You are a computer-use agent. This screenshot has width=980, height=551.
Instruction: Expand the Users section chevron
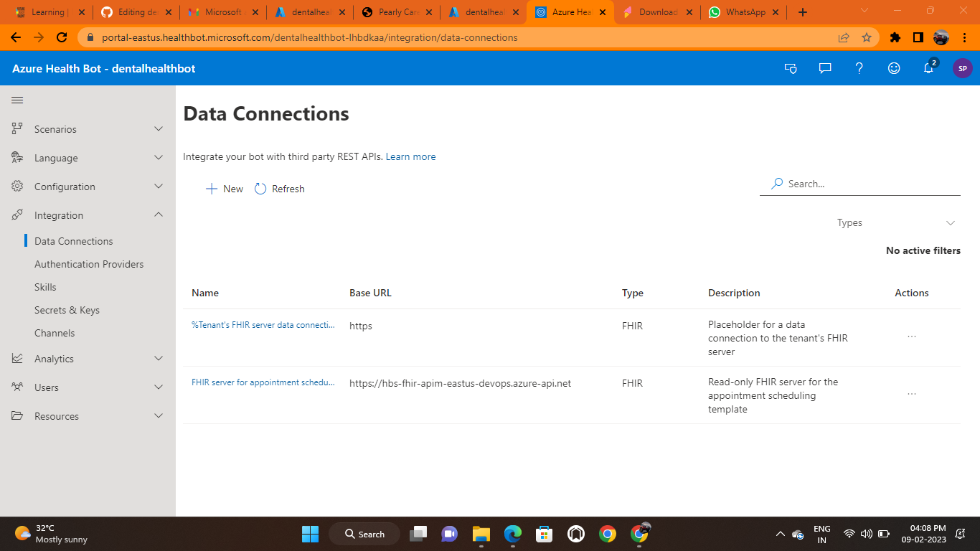(x=159, y=387)
